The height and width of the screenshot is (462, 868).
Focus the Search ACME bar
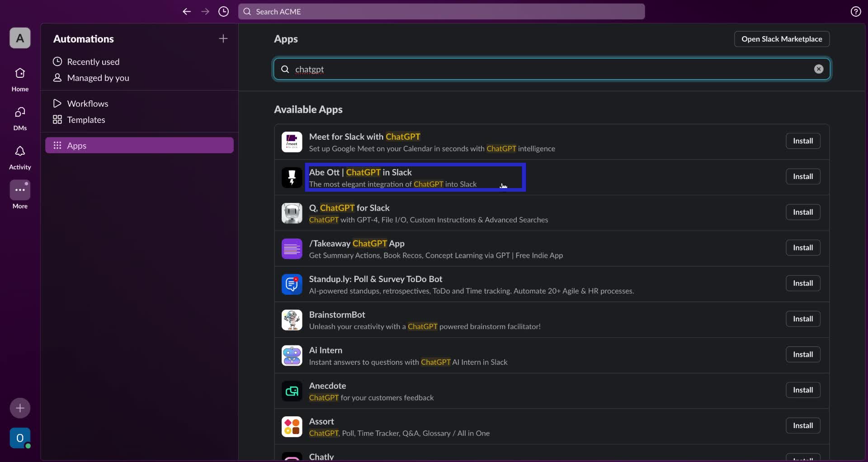point(441,11)
